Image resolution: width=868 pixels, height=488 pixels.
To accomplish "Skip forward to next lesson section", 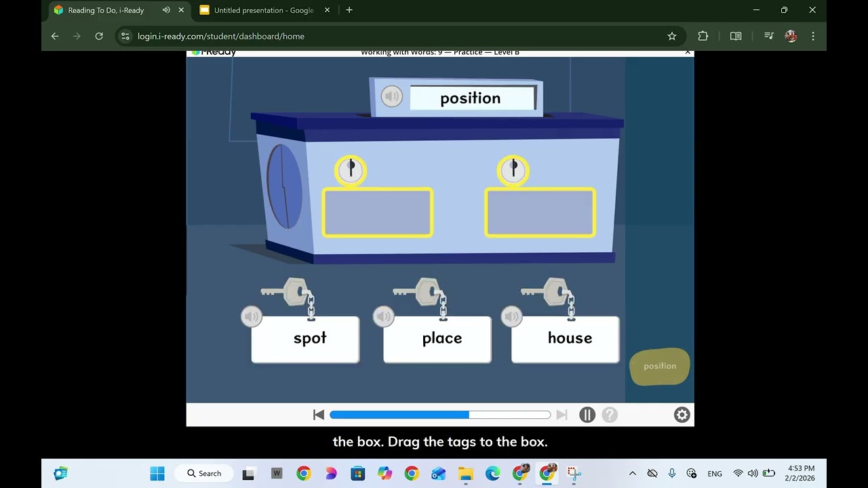I will [x=561, y=415].
